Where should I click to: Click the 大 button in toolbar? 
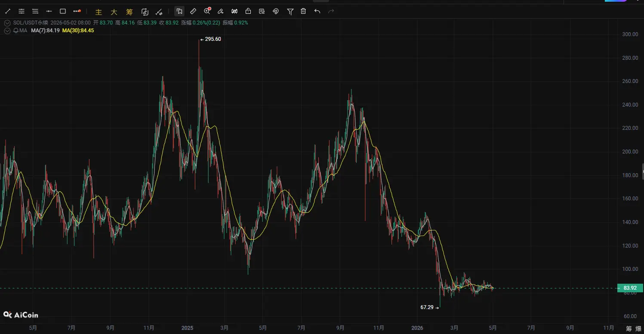(114, 12)
